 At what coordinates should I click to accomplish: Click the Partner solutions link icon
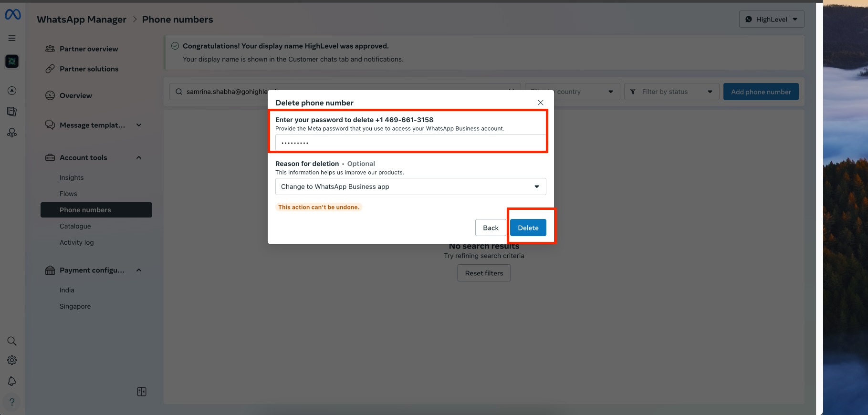pyautogui.click(x=50, y=69)
